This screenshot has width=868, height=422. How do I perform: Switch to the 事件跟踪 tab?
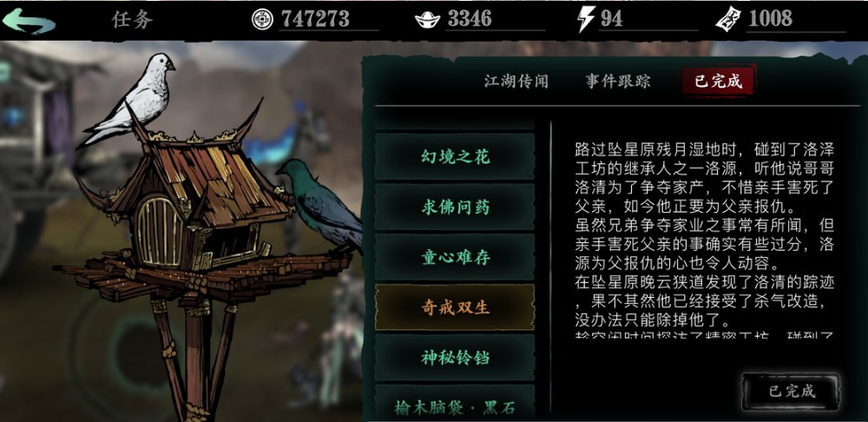(618, 82)
